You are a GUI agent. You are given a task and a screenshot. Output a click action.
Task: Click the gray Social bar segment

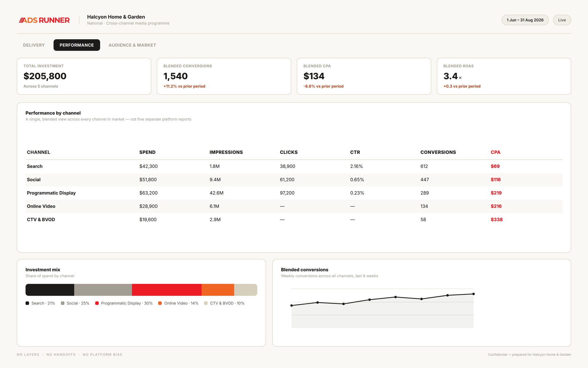coord(103,290)
